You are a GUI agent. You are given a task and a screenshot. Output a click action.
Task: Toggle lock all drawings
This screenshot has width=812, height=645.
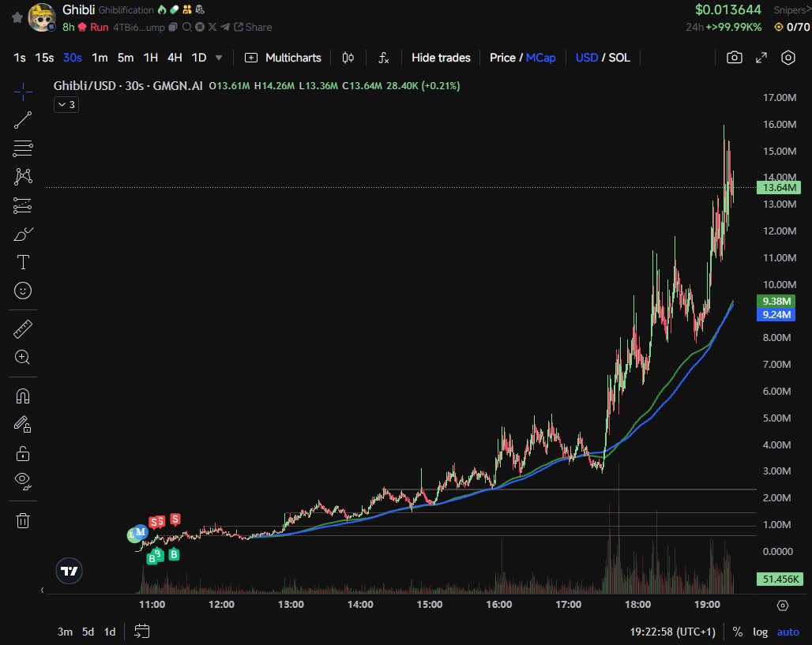[x=23, y=453]
